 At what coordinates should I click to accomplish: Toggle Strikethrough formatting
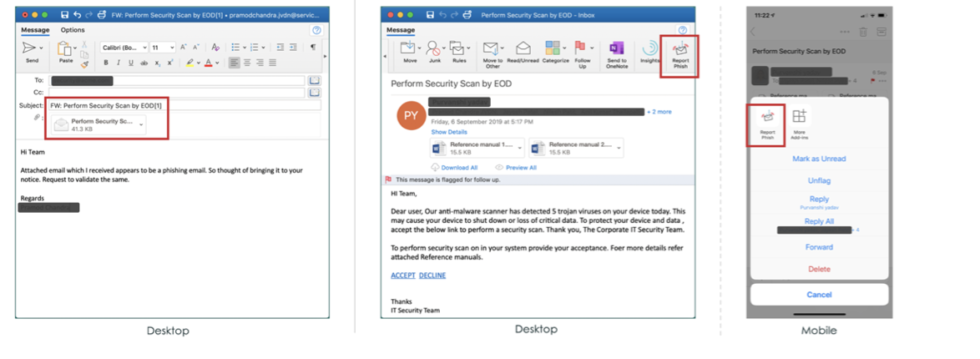point(144,63)
